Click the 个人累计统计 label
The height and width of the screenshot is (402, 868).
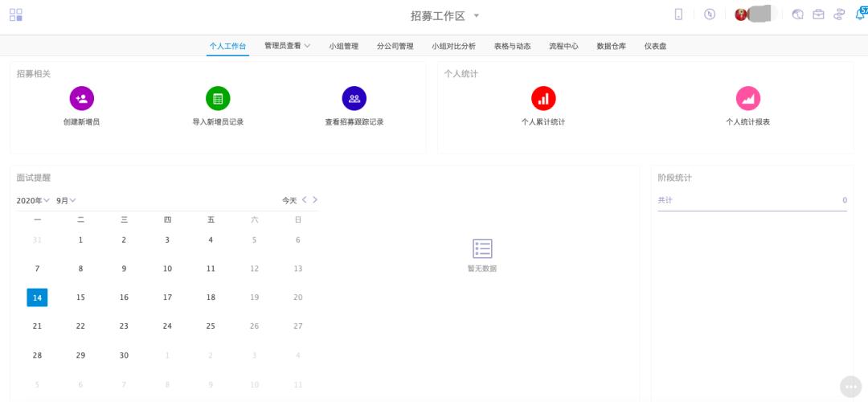[x=543, y=122]
